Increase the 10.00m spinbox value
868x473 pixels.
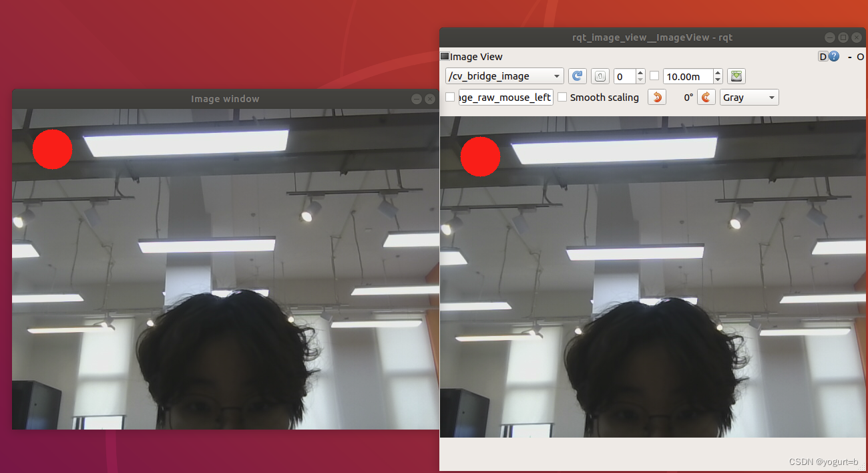pos(718,72)
